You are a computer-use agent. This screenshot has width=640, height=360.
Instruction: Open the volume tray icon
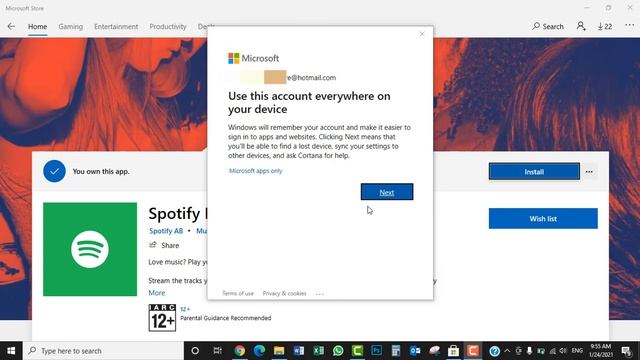[563, 351]
